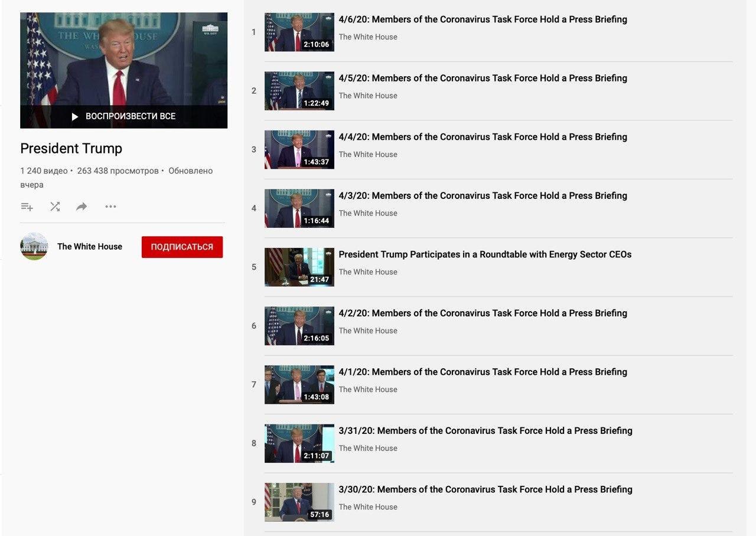Click the thumbnail with duration 2:16:05
This screenshot has height=536, width=756.
299,326
